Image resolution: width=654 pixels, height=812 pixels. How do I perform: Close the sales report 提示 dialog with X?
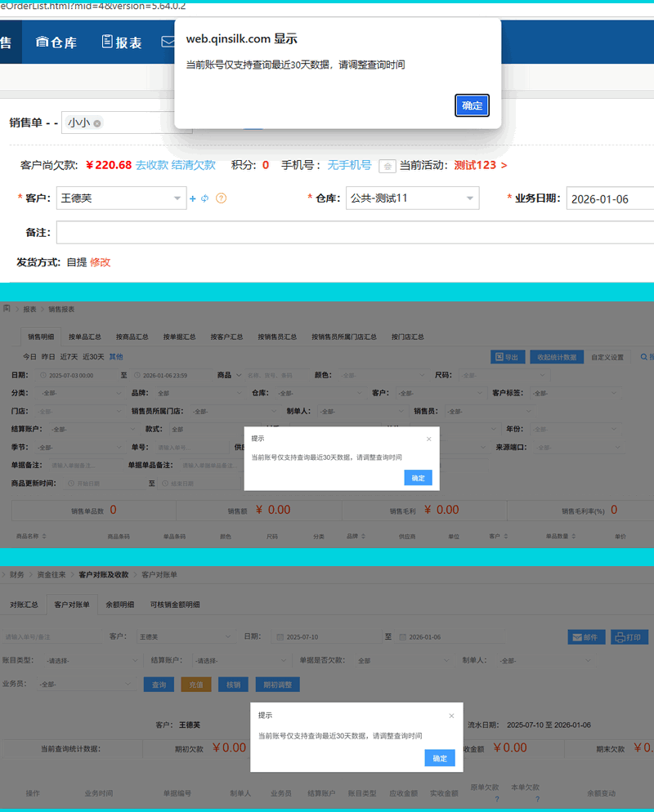pyautogui.click(x=428, y=439)
